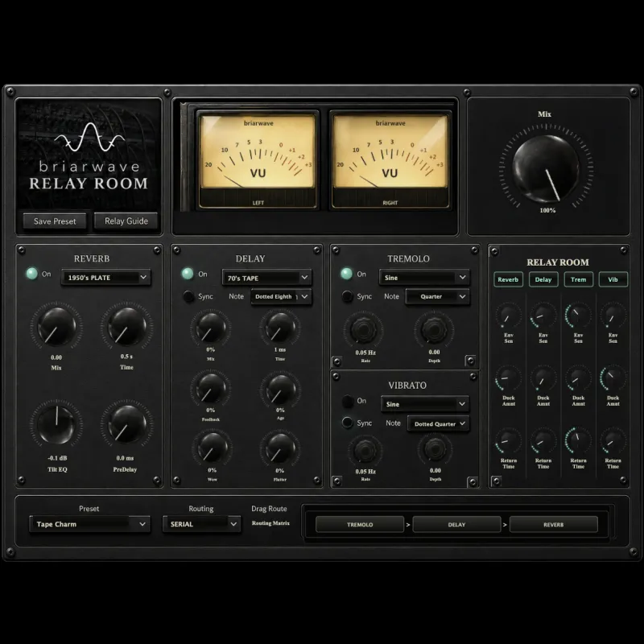This screenshot has width=644, height=644.
Task: Click the Tremolo Rate knob
Action: [x=364, y=330]
